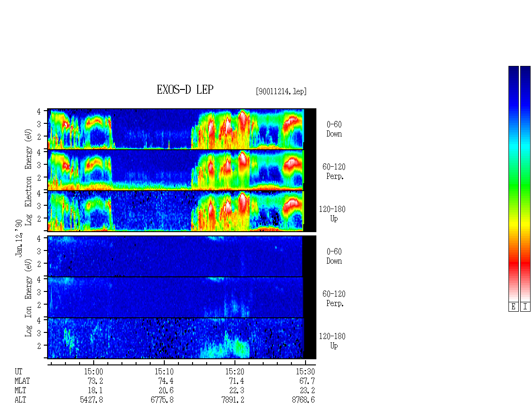The height and width of the screenshot is (412, 532).
Task: Click the MLAT value 67.7
Action: pyautogui.click(x=307, y=381)
